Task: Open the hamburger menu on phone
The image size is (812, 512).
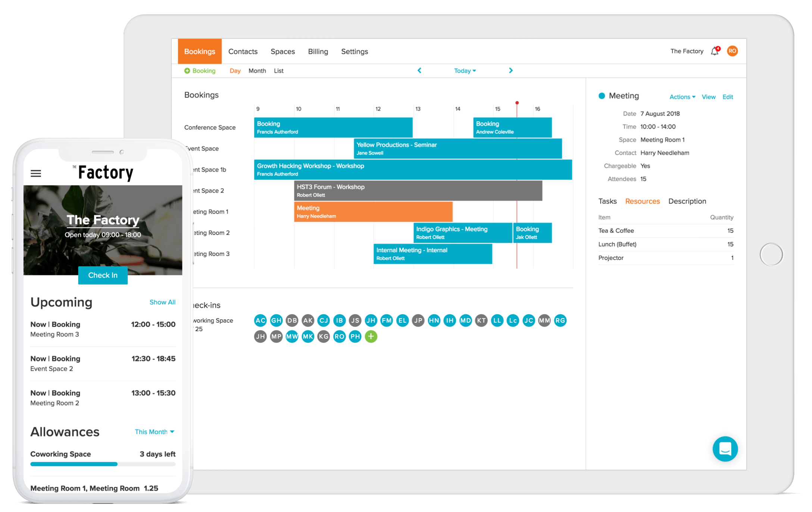Action: (36, 173)
